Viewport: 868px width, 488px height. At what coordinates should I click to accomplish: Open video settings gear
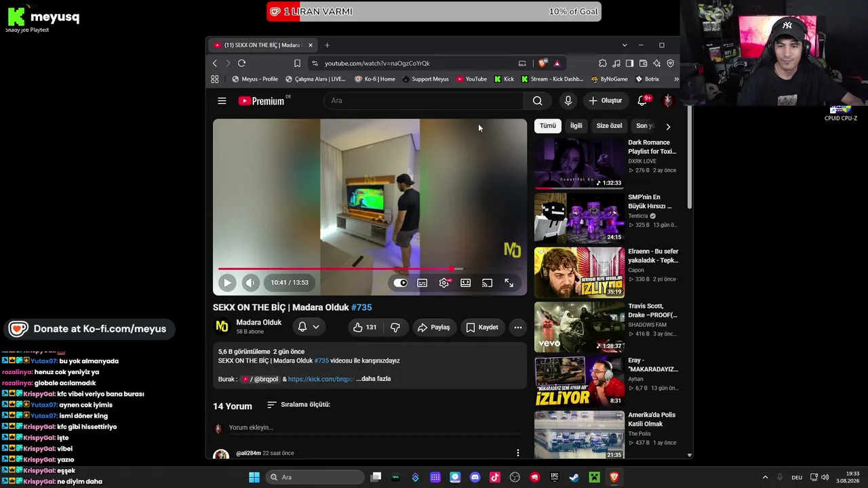click(444, 283)
